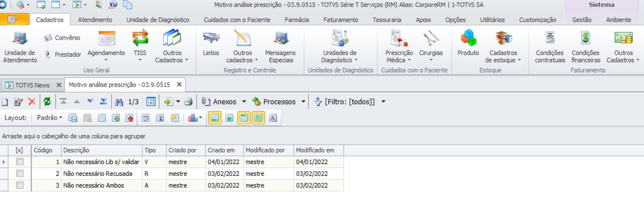
Task: Check box for Não necessário Ambos
Action: [x=20, y=185]
